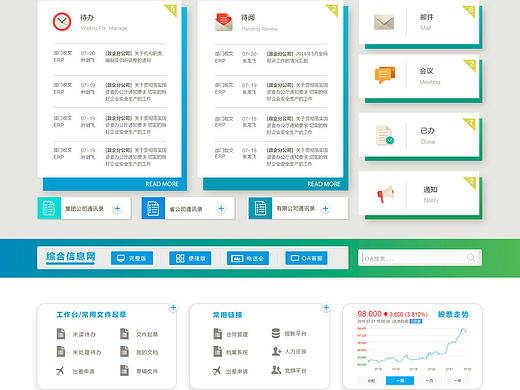Click the plus button on 常用链接 panel
This screenshot has width=520, height=390.
[326, 307]
